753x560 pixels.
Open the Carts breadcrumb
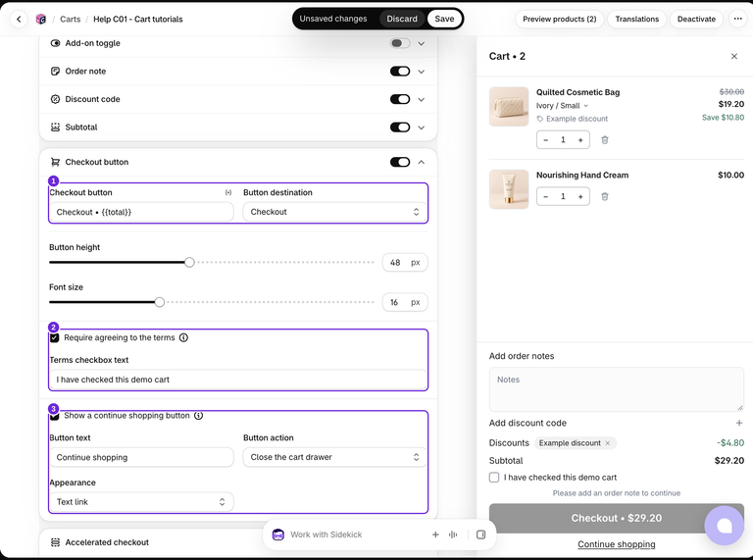tap(71, 20)
